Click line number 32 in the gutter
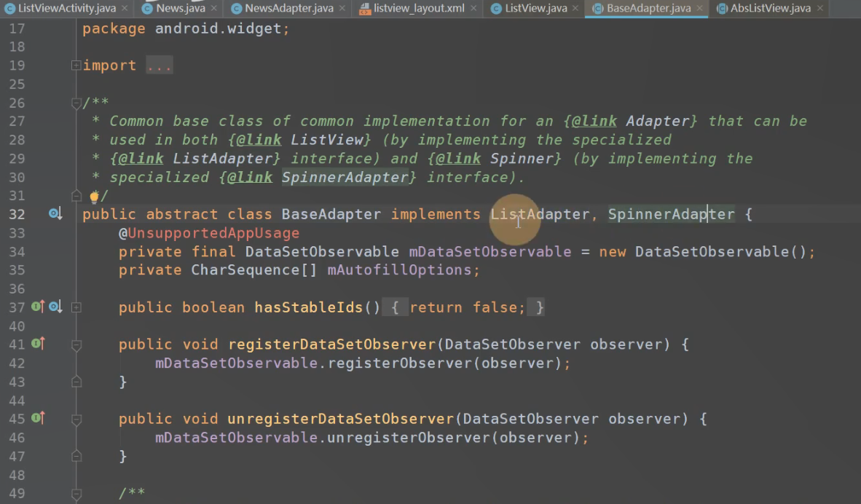Screen dimensions: 861x504 point(17,214)
